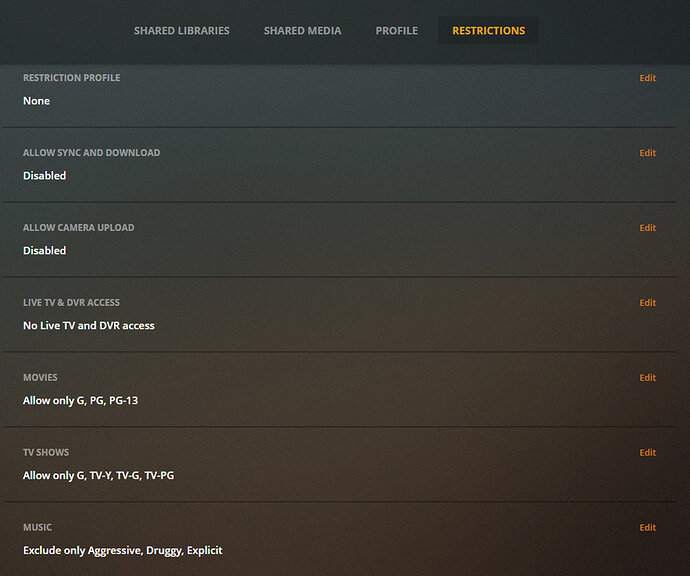Click the TV Shows section heading
The image size is (690, 576).
click(x=46, y=452)
